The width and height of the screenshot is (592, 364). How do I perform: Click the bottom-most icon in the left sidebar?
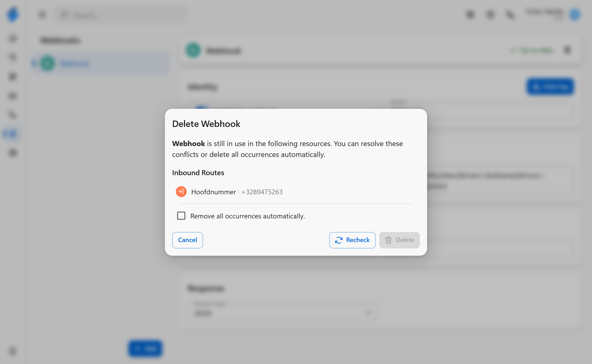tap(13, 351)
